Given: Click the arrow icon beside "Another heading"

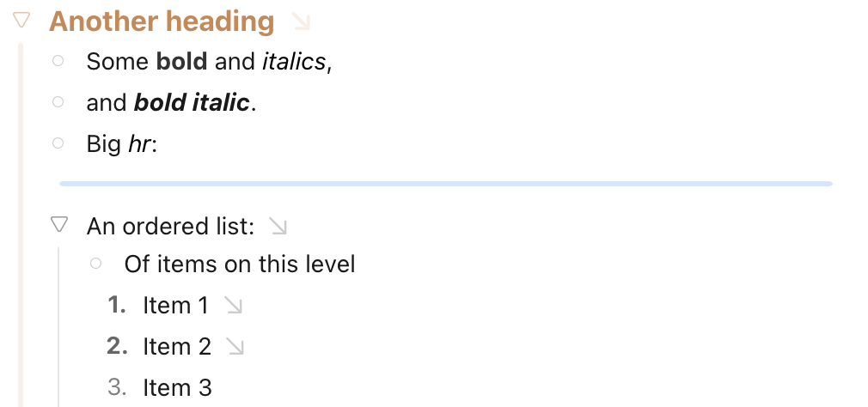Looking at the screenshot, I should [x=300, y=21].
